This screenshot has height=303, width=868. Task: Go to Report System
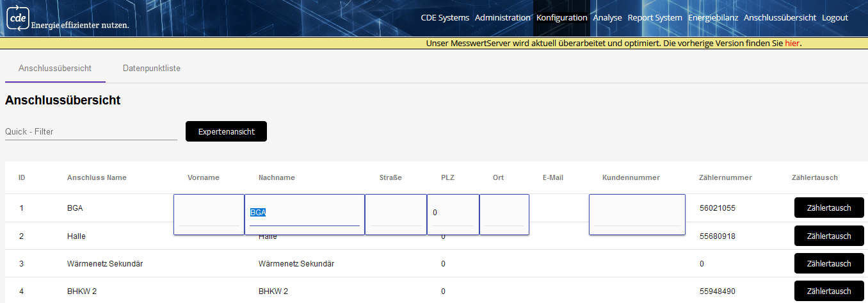coord(655,18)
